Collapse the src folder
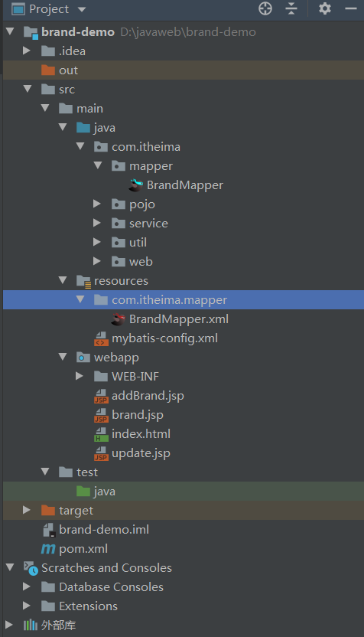Viewport: 364px width, 637px height. [x=28, y=89]
